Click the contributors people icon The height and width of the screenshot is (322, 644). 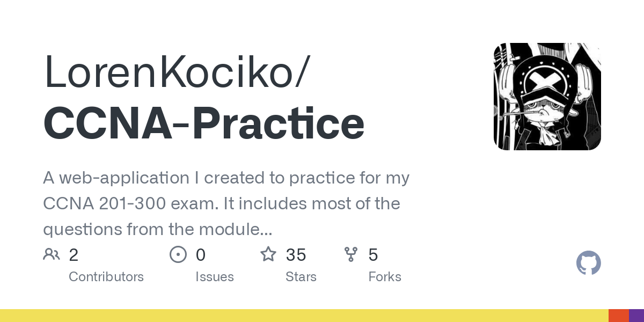pos(52,254)
